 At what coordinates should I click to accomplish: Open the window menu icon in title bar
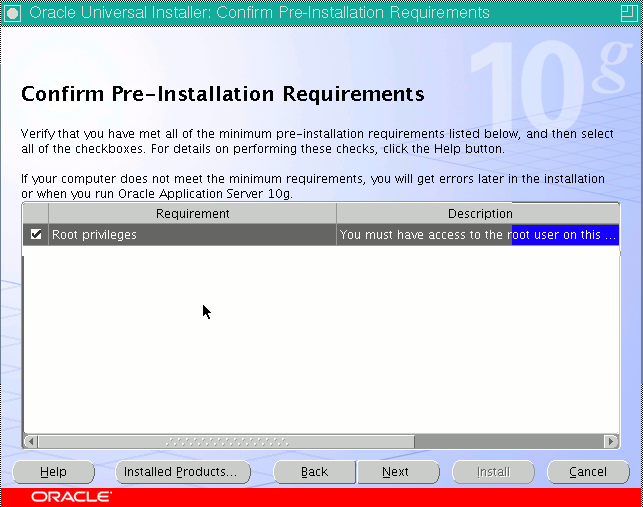coord(13,13)
